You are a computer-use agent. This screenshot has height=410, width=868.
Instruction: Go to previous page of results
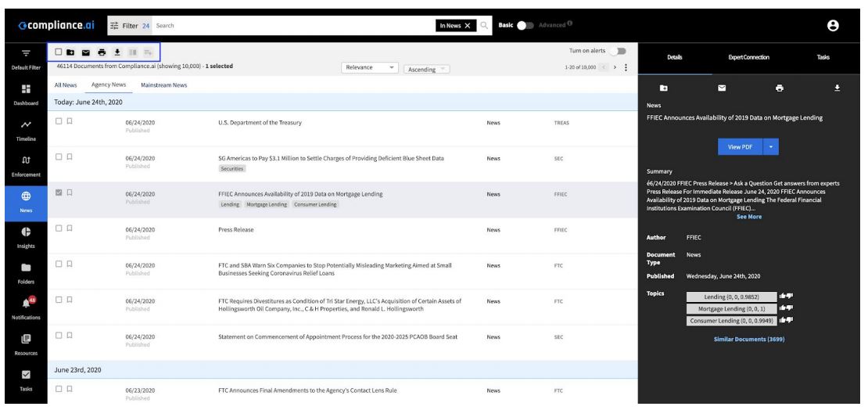pyautogui.click(x=604, y=67)
